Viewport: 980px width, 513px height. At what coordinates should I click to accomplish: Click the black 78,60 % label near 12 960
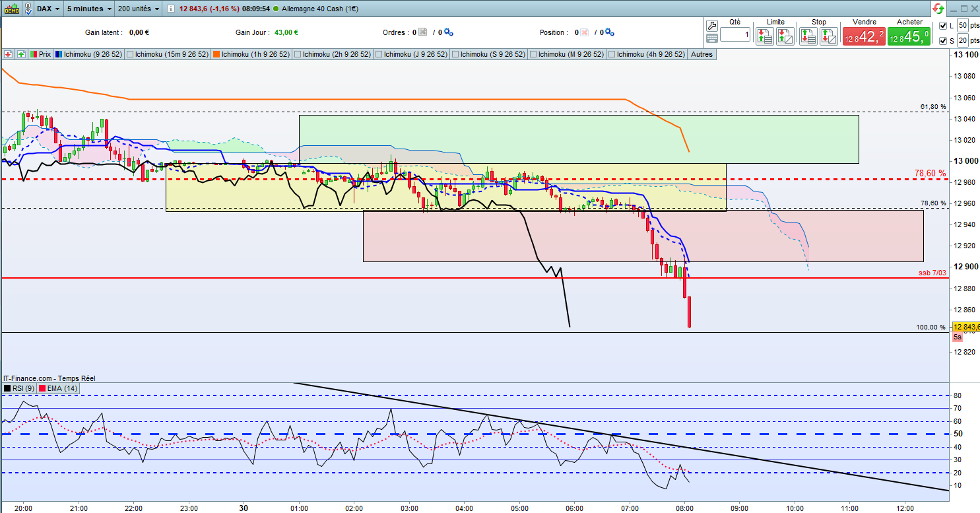[933, 203]
